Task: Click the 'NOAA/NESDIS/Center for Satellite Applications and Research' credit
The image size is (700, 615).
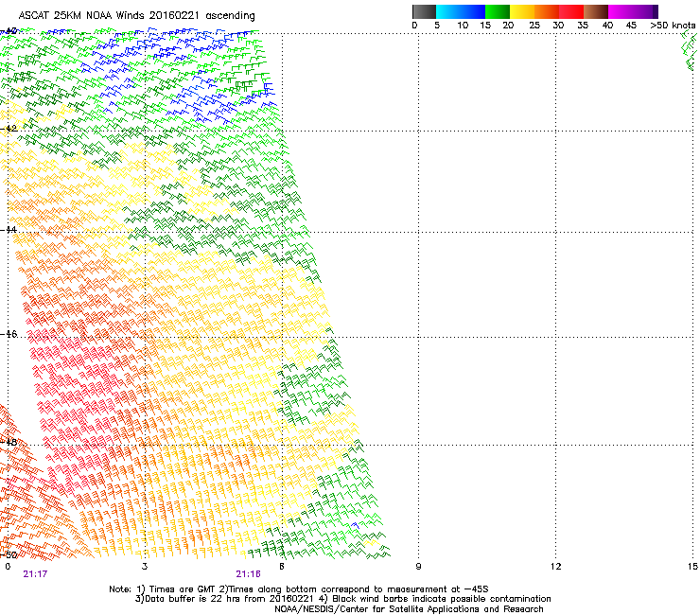Action: click(409, 609)
